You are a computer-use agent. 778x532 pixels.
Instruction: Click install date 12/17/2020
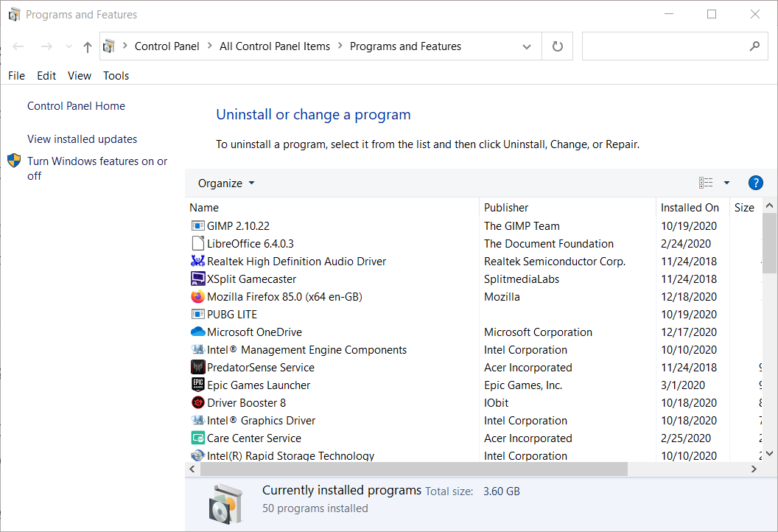[689, 332]
